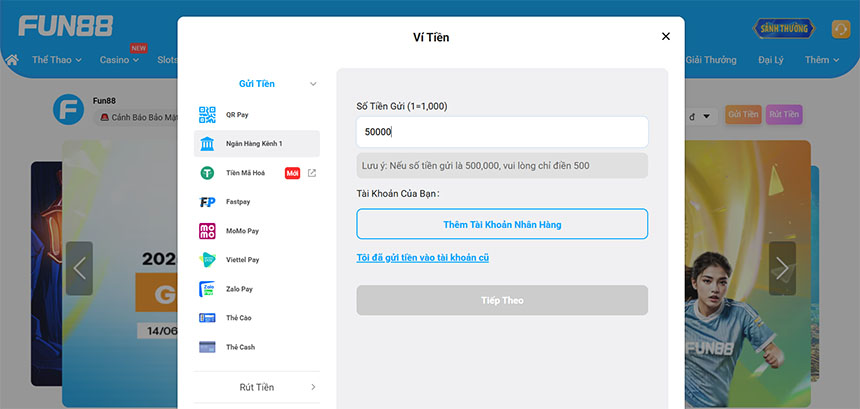Collapse the Gửi Tiền section
The image size is (860, 409).
click(x=313, y=84)
